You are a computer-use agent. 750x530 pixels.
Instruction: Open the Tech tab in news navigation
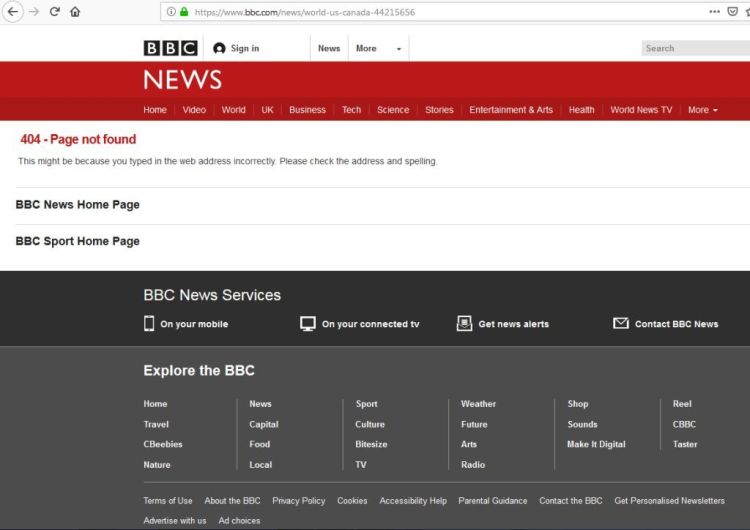(352, 110)
